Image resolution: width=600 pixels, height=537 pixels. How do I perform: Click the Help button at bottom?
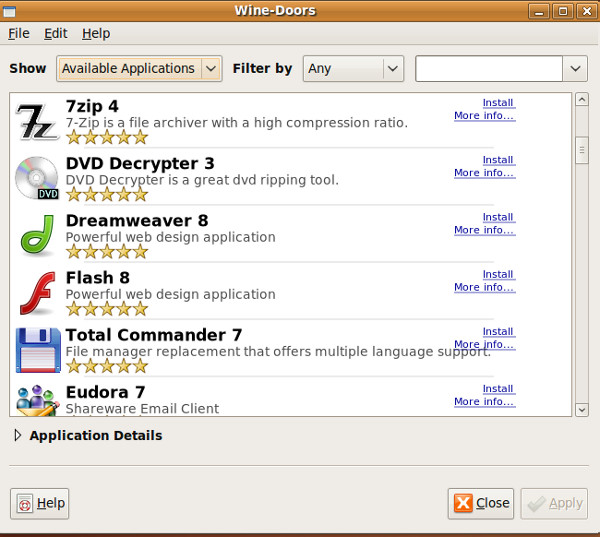(x=40, y=504)
